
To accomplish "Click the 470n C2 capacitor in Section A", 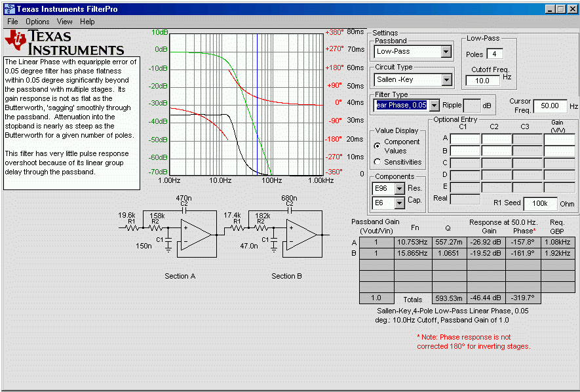I will tap(184, 210).
